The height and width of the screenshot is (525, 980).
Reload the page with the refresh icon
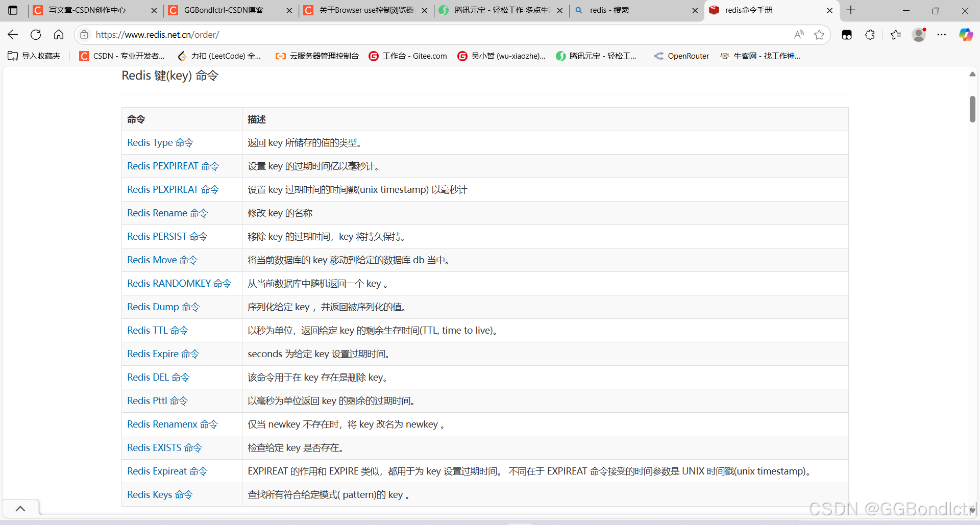(x=36, y=35)
